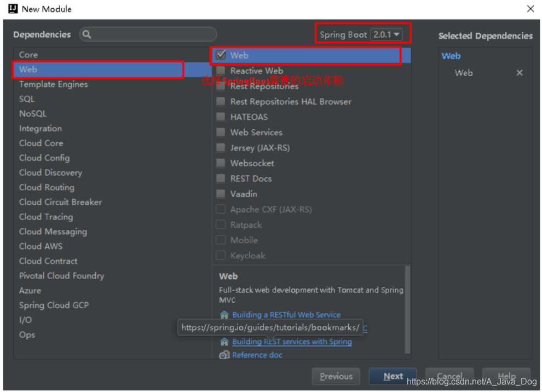Viewport: 542px width, 392px height.
Task: Select the Web category in left list
Action: pyautogui.click(x=112, y=70)
